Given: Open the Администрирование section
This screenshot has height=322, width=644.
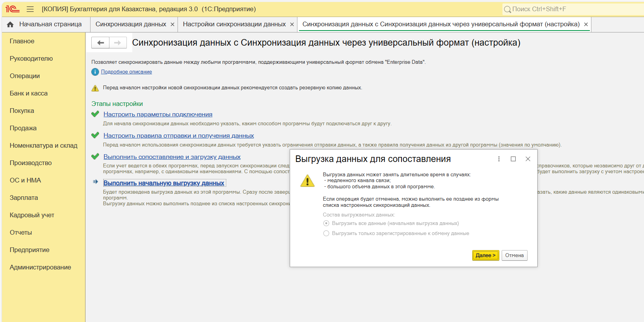Looking at the screenshot, I should [x=40, y=267].
